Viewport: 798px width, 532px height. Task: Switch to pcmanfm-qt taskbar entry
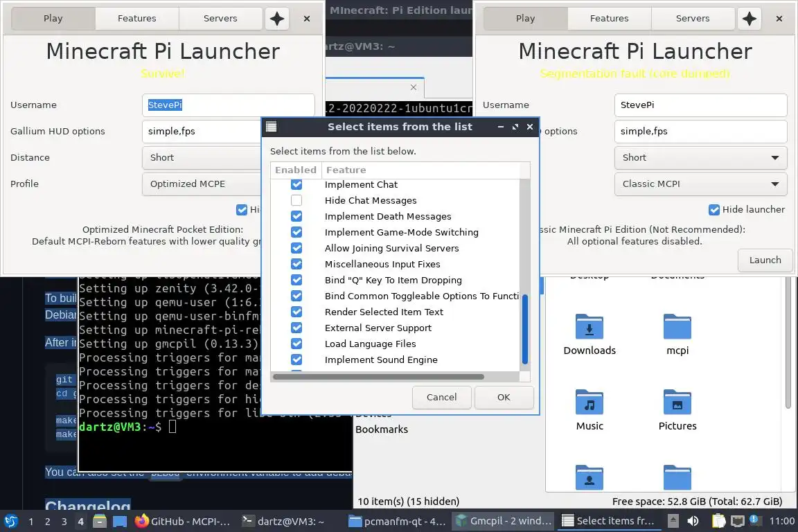(x=398, y=522)
